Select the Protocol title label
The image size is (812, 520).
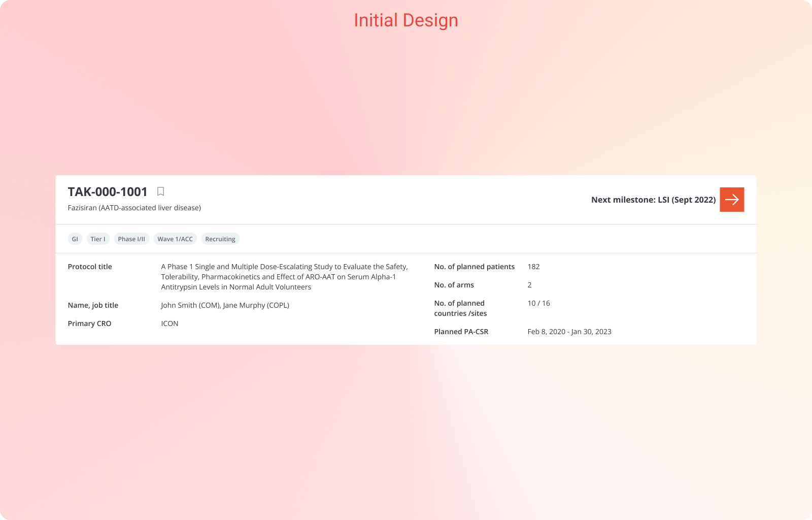[x=90, y=267]
